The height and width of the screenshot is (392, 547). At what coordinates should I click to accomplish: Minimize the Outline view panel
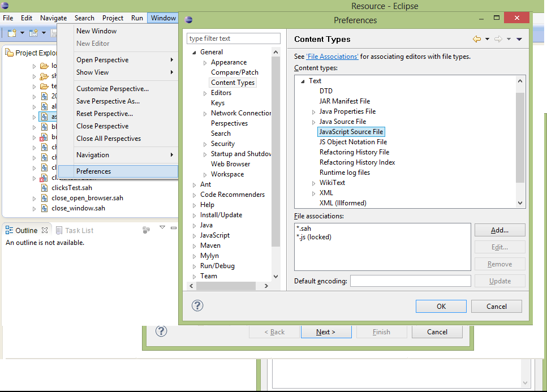click(174, 228)
